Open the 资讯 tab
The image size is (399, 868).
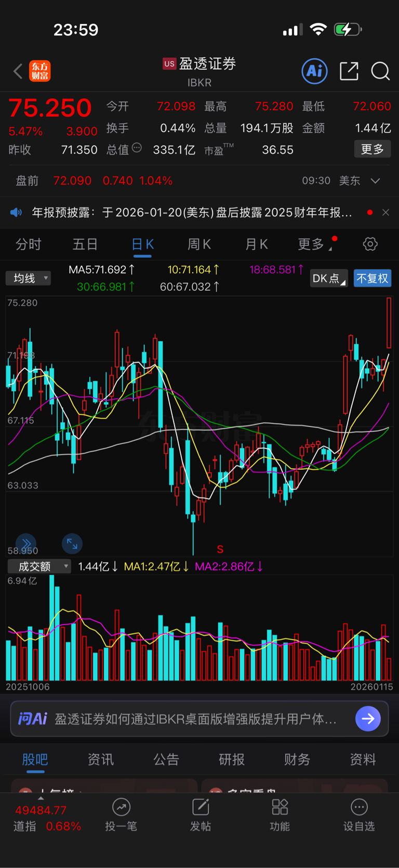pyautogui.click(x=101, y=759)
